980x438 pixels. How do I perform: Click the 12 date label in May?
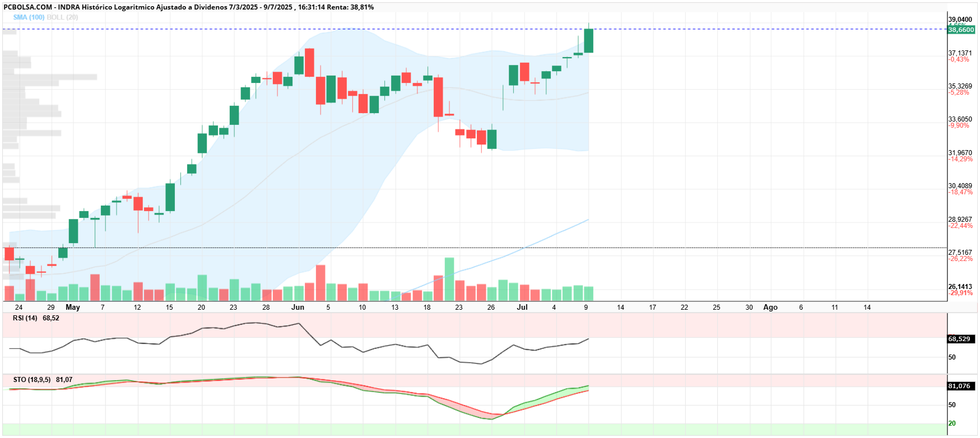pyautogui.click(x=137, y=307)
